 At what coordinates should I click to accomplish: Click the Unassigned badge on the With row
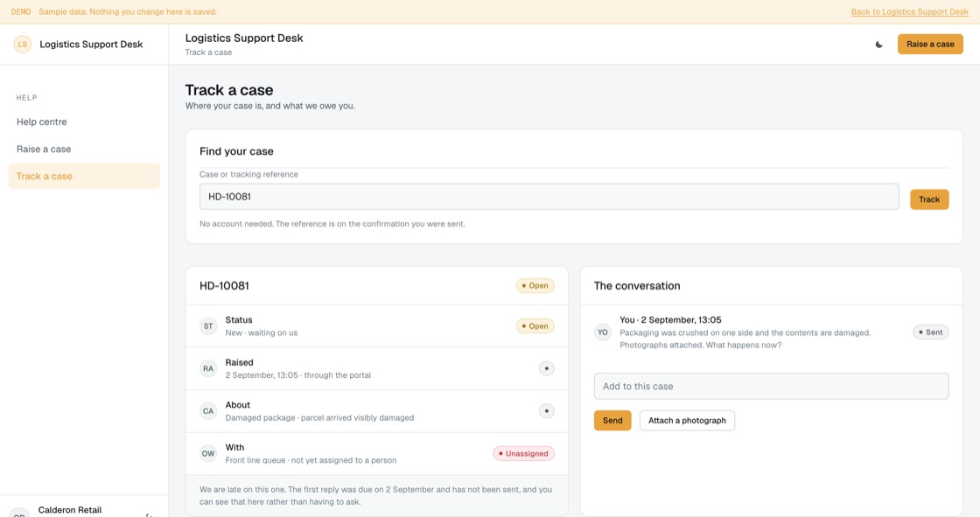pyautogui.click(x=524, y=453)
